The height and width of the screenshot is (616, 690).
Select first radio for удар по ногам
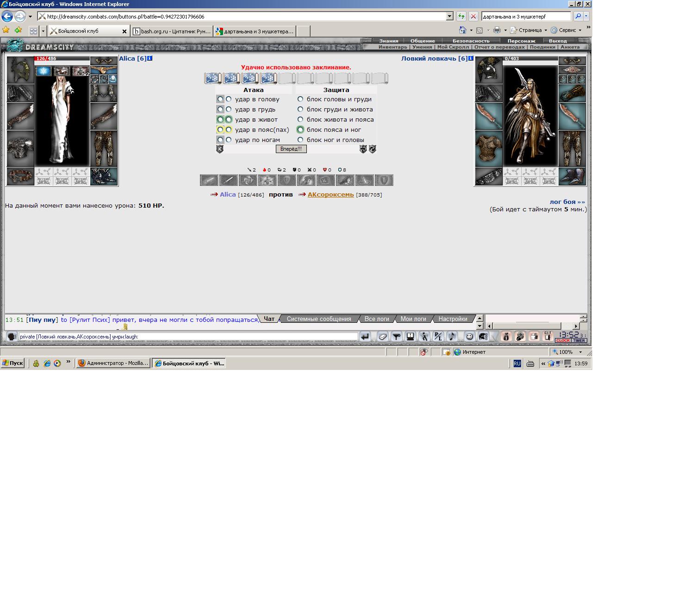click(220, 140)
